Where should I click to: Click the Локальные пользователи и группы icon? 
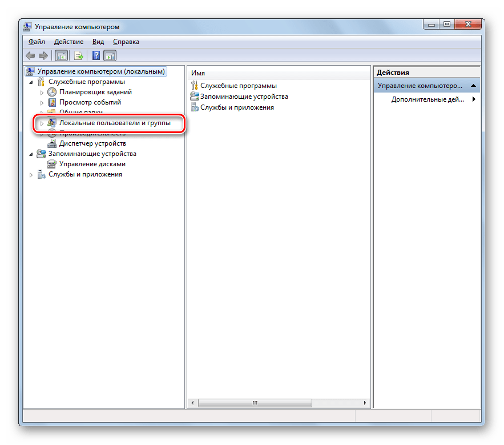[52, 123]
